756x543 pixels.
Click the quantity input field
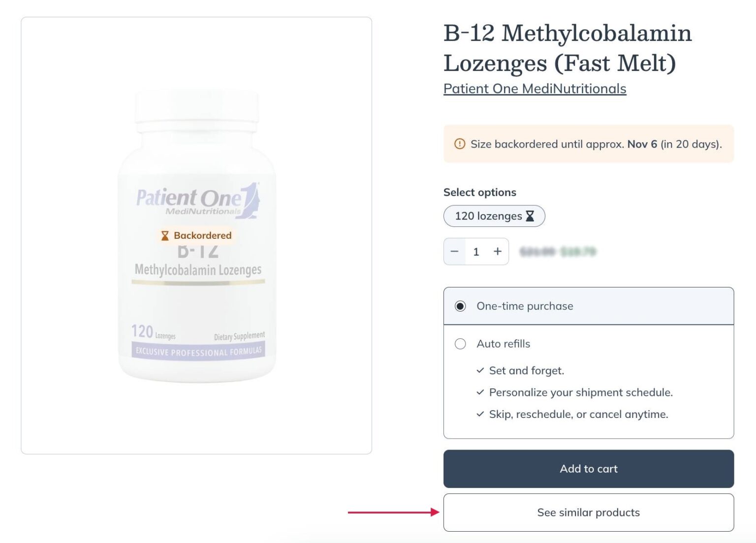[x=476, y=252]
